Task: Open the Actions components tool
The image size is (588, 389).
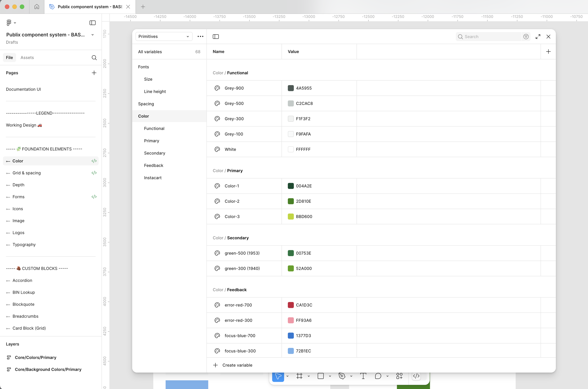Action: (399, 376)
